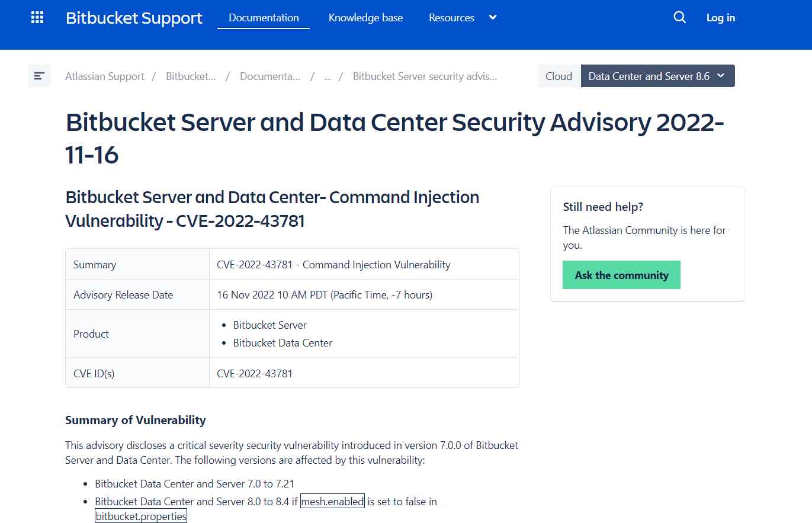812x523 pixels.
Task: Open the Knowledge base tab
Action: click(x=365, y=18)
